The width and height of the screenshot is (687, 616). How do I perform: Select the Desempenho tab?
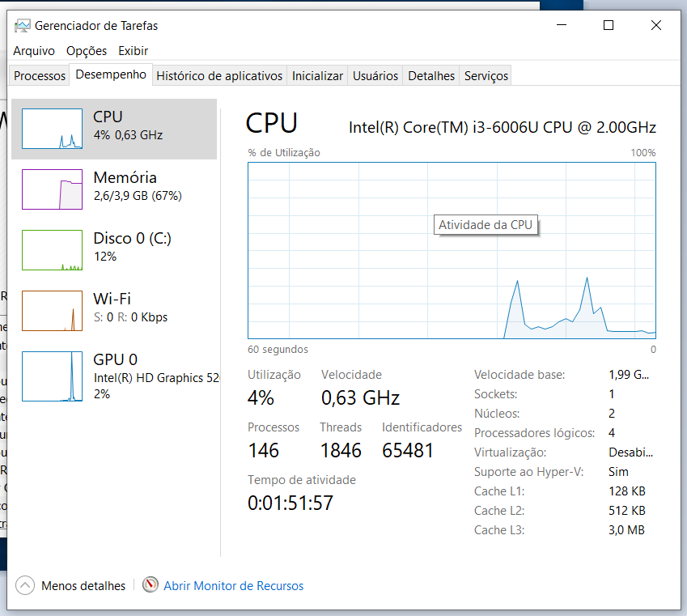111,74
